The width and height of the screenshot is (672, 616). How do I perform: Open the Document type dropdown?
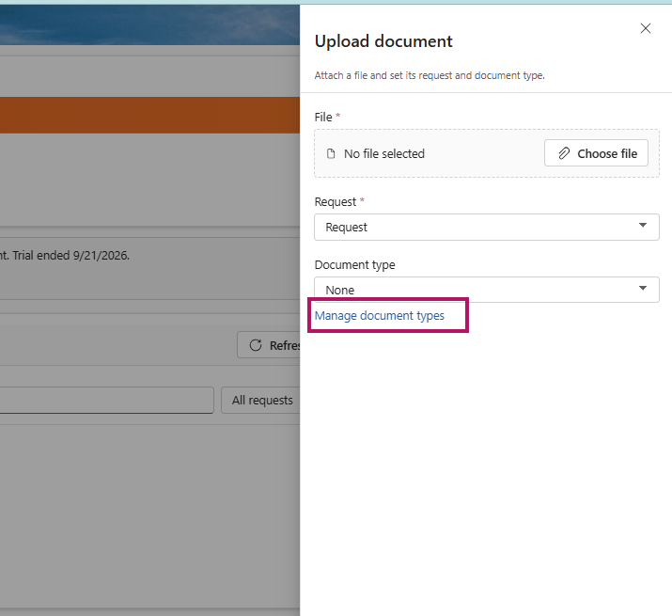coord(487,290)
